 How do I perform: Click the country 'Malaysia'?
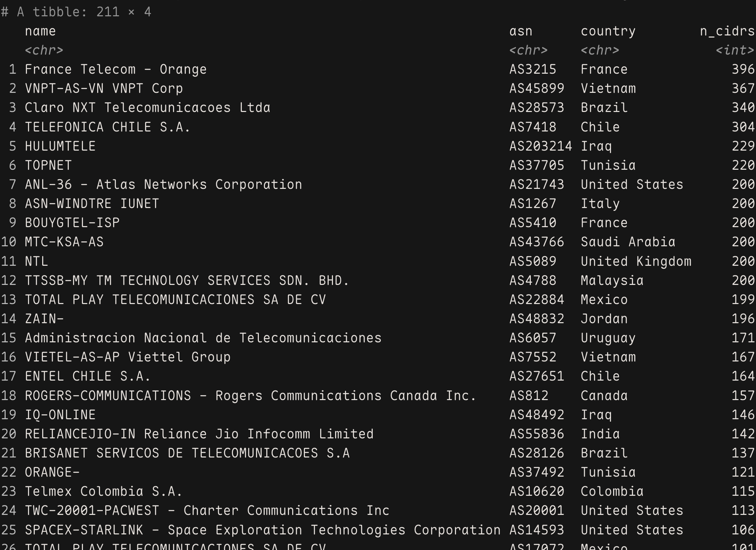tap(612, 281)
